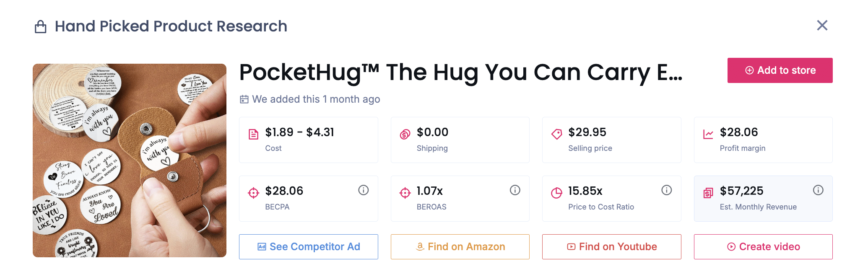Click the BECPA info icon

(364, 190)
